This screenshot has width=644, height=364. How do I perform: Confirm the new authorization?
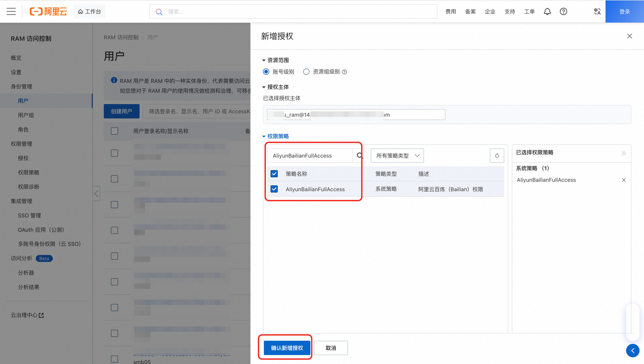287,348
